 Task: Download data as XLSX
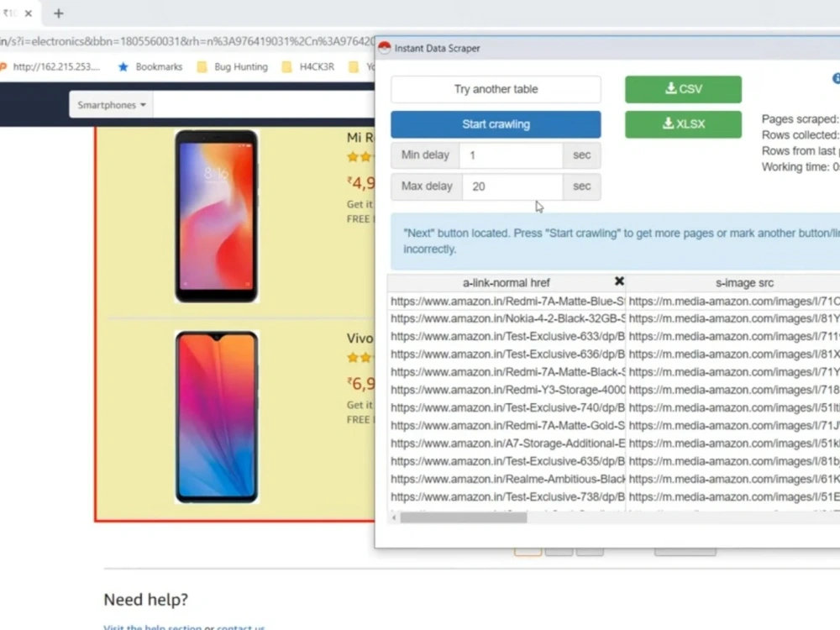coord(683,124)
